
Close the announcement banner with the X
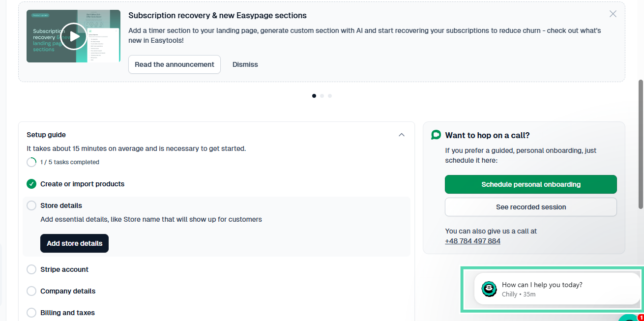coord(613,14)
